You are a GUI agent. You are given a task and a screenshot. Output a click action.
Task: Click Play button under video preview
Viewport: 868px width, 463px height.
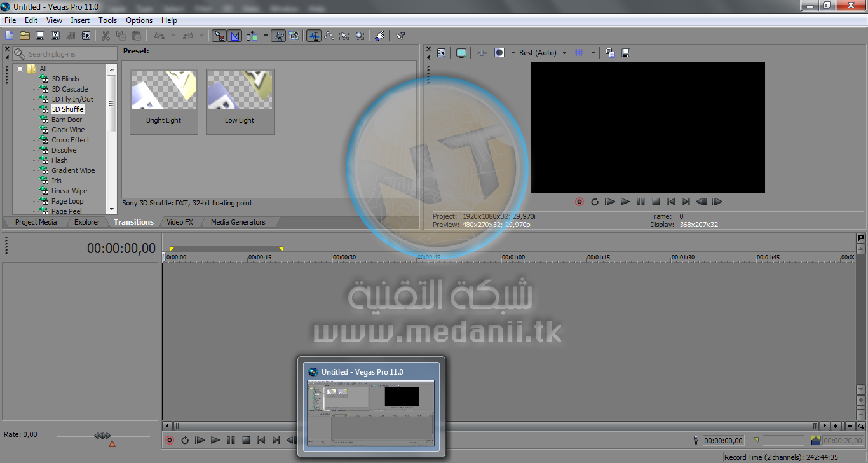(625, 202)
